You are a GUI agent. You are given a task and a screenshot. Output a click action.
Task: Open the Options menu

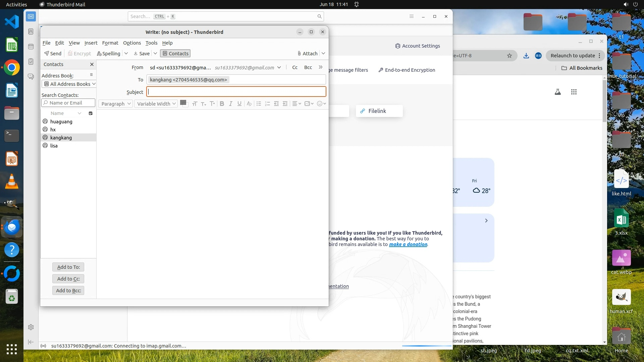point(132,43)
